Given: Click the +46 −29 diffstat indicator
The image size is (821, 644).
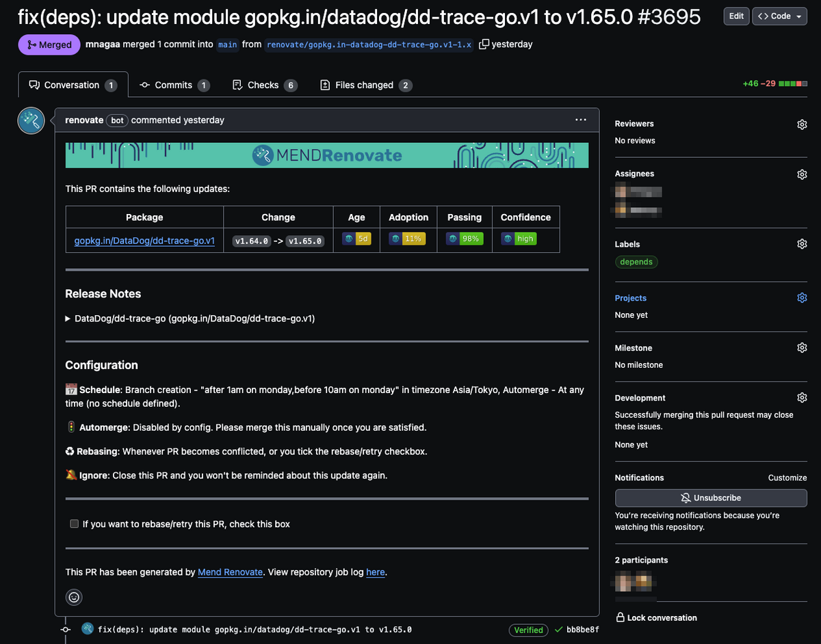Looking at the screenshot, I should click(x=774, y=84).
